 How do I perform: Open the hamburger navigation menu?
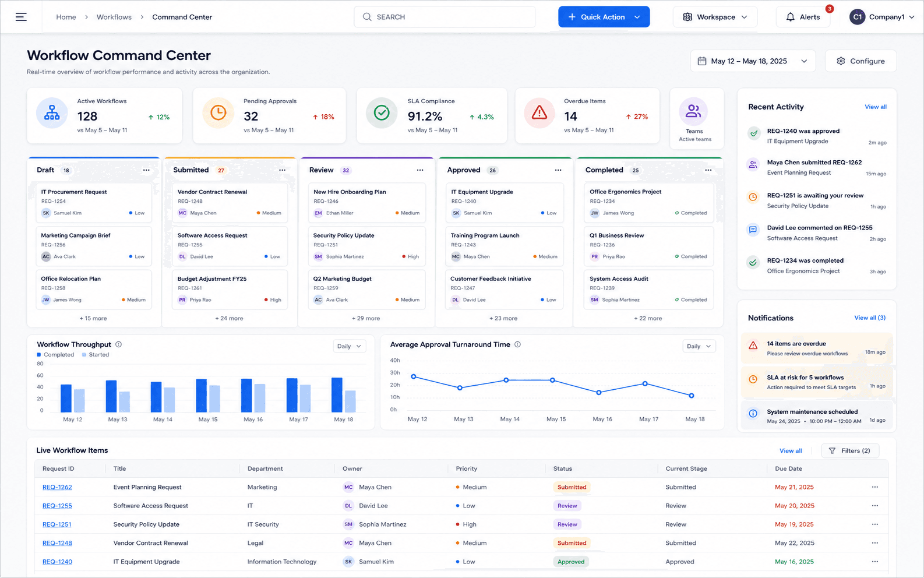coord(21,17)
